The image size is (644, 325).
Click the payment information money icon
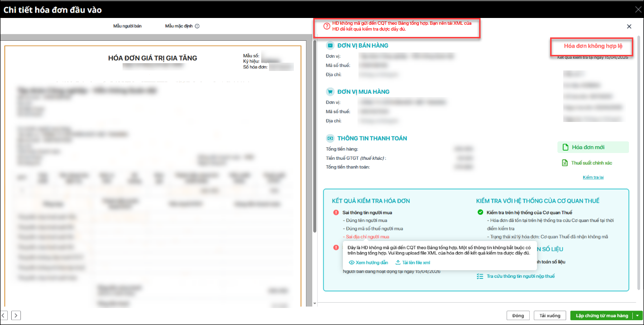pos(330,138)
